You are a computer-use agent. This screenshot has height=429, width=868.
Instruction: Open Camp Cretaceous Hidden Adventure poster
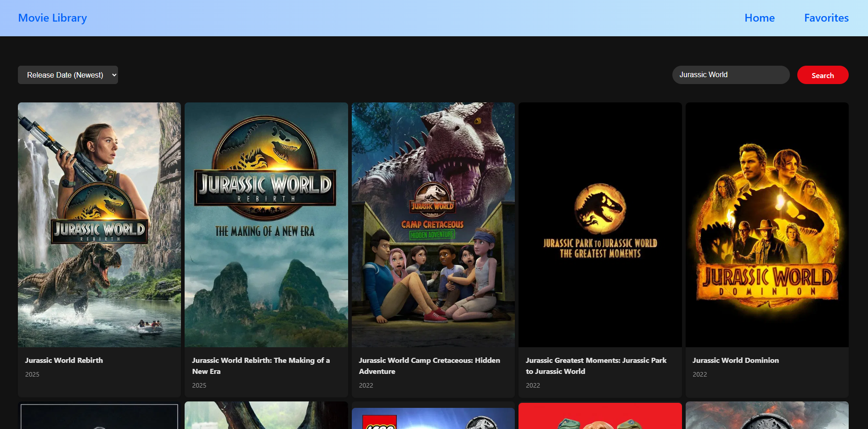(x=433, y=225)
